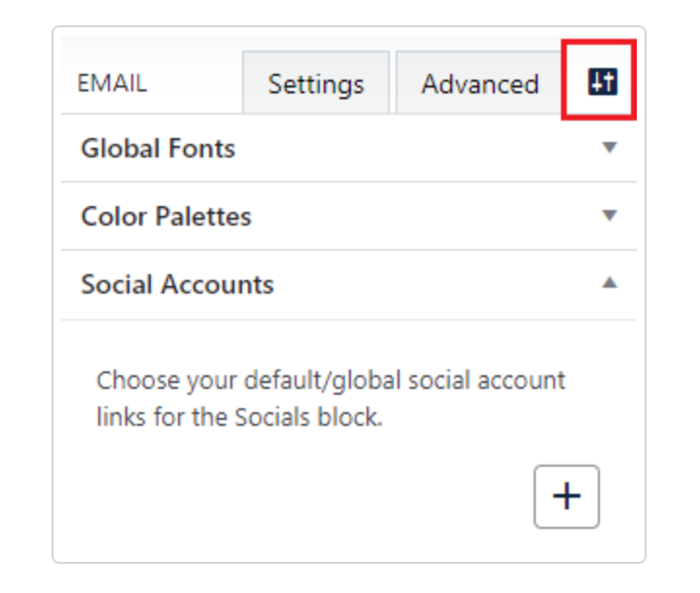Add a new social account with plus button
This screenshot has width=700, height=593.
click(566, 496)
